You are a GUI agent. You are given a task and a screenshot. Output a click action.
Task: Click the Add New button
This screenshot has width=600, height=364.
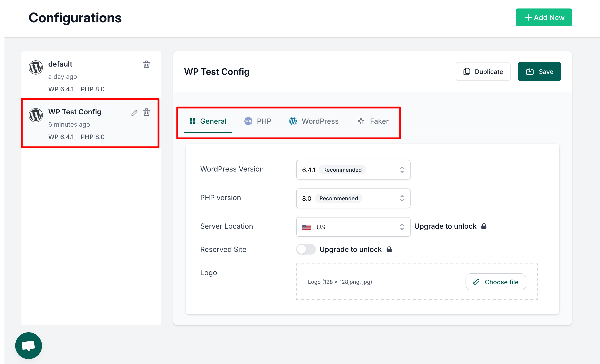point(544,17)
